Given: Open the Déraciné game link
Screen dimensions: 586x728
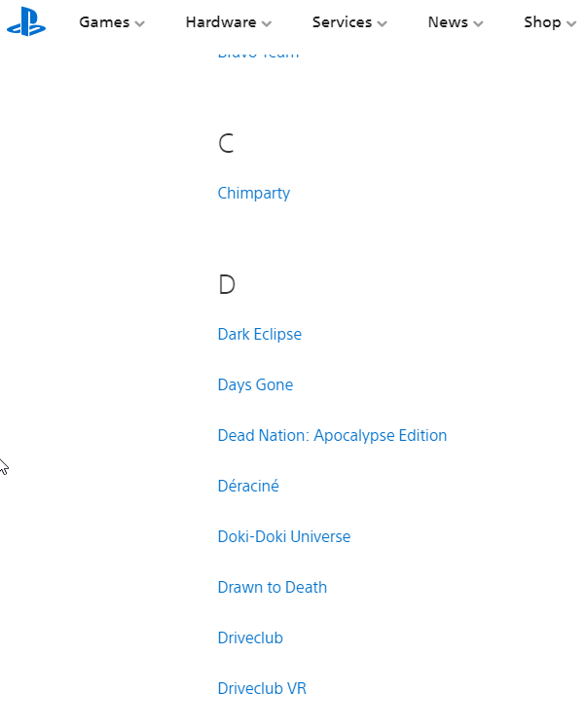Looking at the screenshot, I should (248, 486).
